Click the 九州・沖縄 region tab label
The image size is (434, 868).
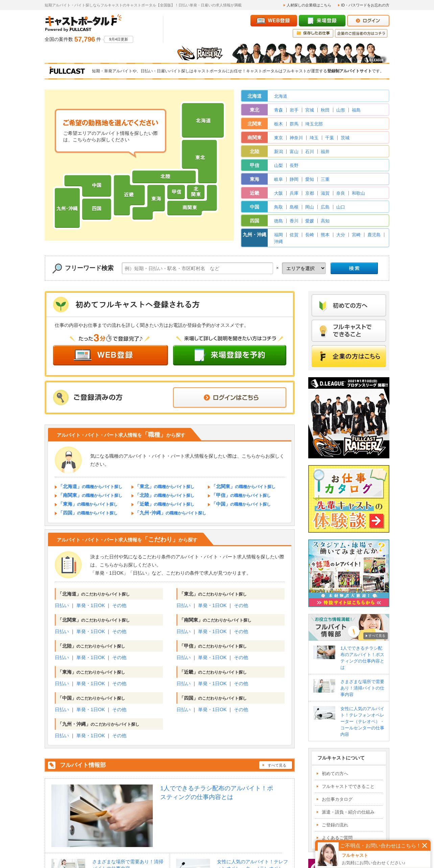click(254, 238)
